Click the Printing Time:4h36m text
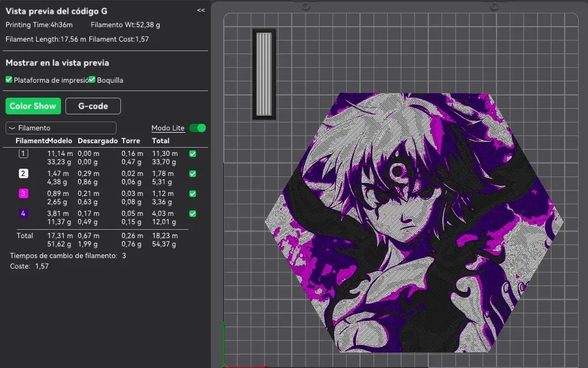This screenshot has height=368, width=588. (39, 25)
